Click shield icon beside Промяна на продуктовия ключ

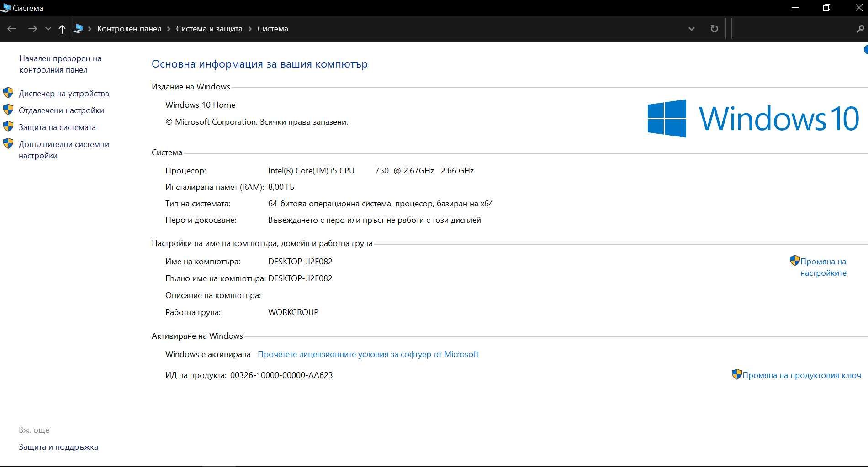point(736,374)
